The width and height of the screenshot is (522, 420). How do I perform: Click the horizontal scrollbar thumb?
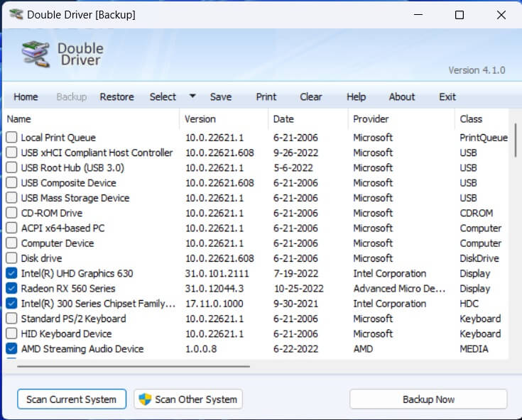click(x=134, y=366)
